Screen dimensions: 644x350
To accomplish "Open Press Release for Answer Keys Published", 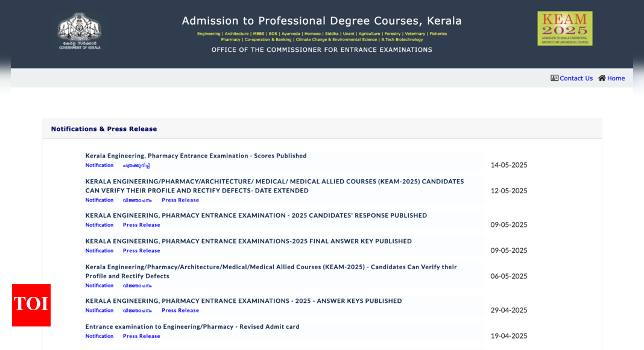I will (x=180, y=311).
